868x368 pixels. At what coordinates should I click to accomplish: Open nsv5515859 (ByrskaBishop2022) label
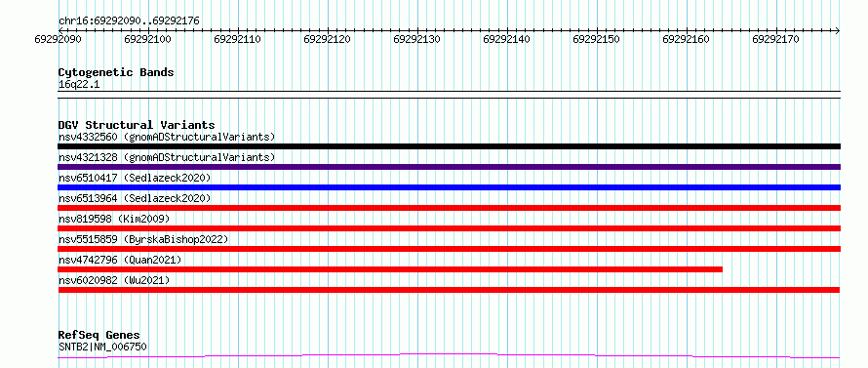click(143, 239)
